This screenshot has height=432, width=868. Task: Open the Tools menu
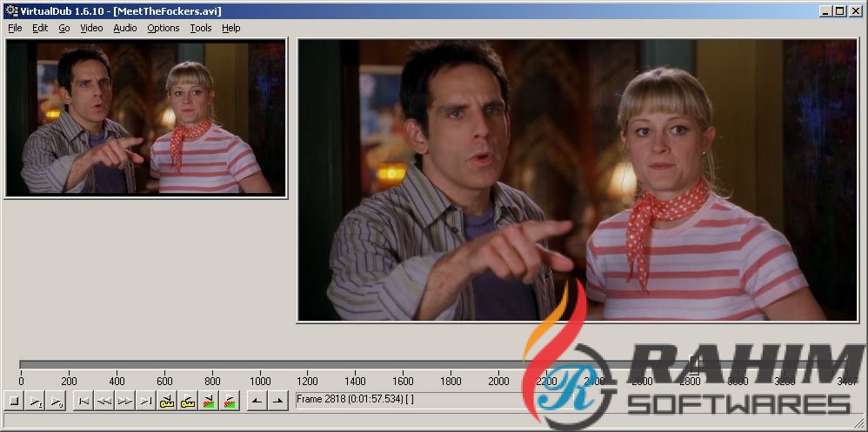pos(201,28)
